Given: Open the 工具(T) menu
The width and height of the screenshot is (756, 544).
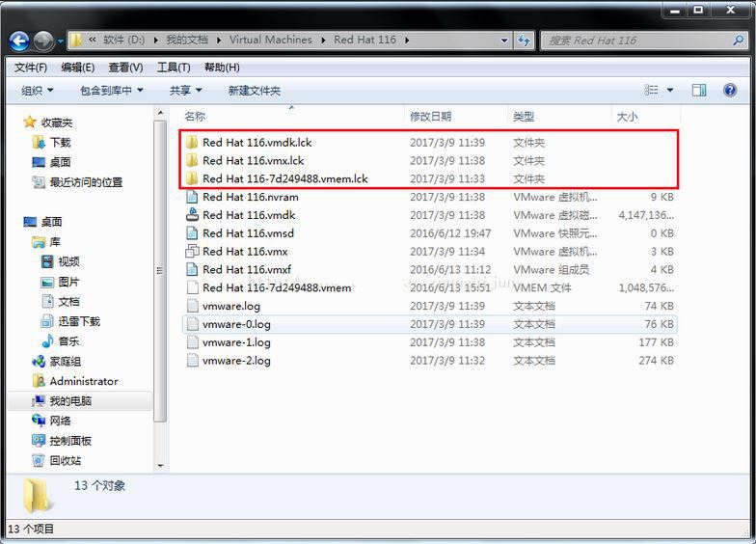Looking at the screenshot, I should 174,68.
